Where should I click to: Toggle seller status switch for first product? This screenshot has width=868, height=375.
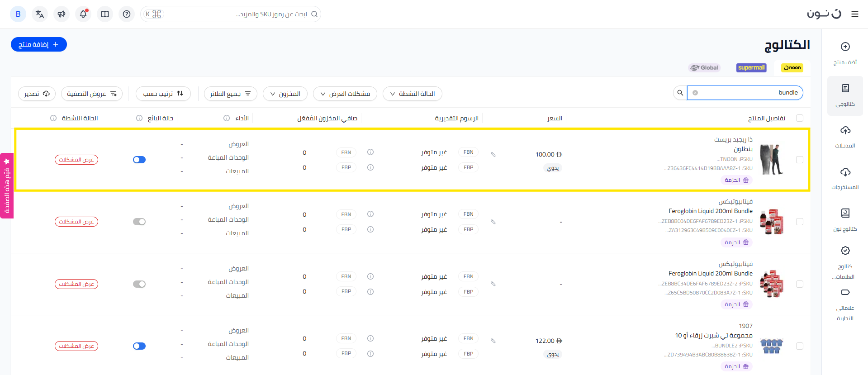[x=139, y=160]
